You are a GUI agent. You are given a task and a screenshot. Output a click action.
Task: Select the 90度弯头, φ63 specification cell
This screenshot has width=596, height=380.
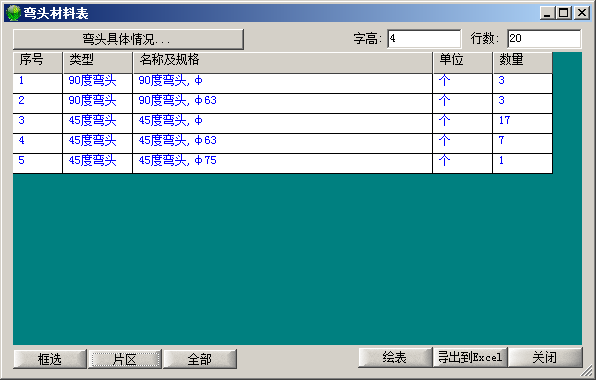[282, 103]
